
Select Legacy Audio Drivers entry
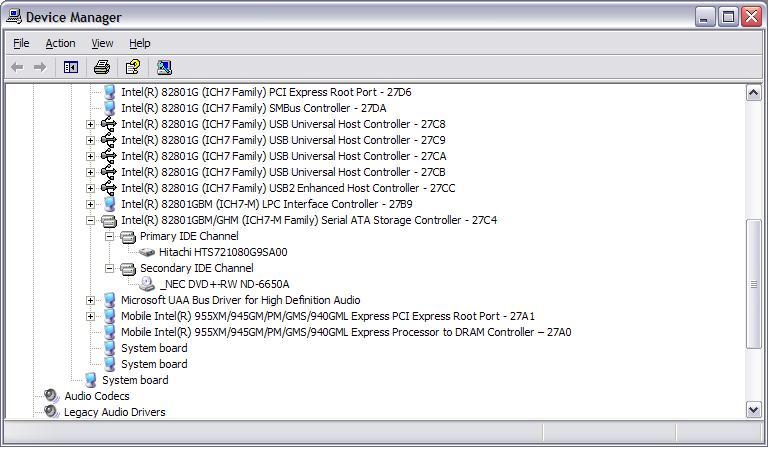click(x=115, y=412)
